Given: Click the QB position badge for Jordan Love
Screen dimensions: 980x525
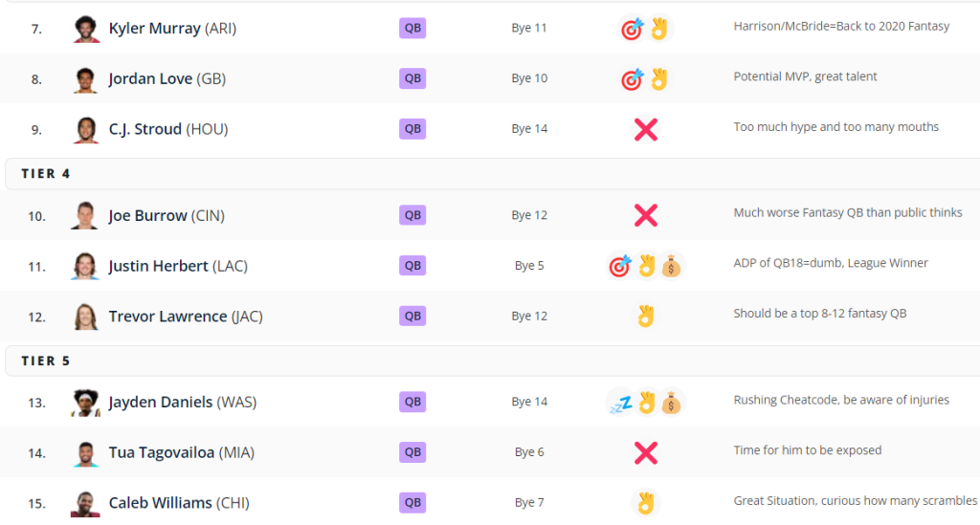Looking at the screenshot, I should [412, 78].
